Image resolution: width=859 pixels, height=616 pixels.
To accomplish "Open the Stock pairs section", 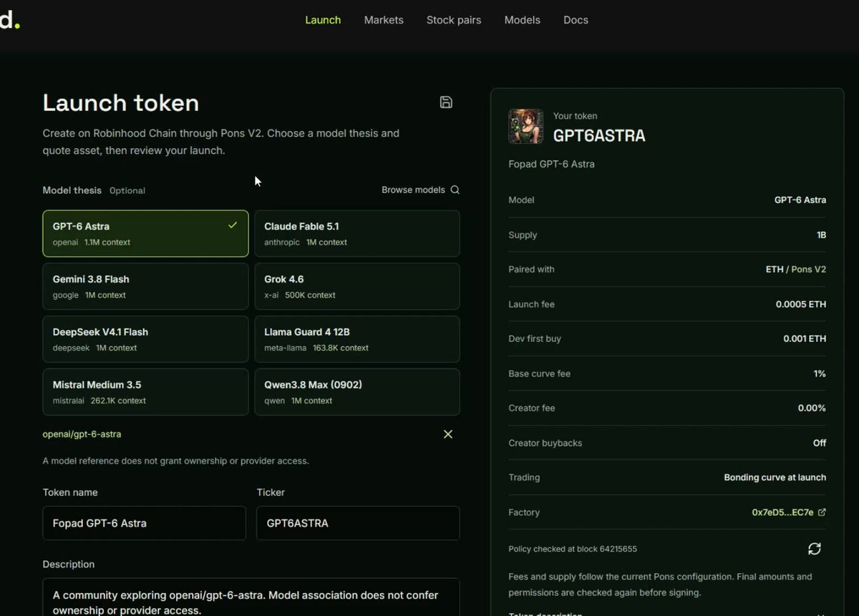I will point(454,20).
